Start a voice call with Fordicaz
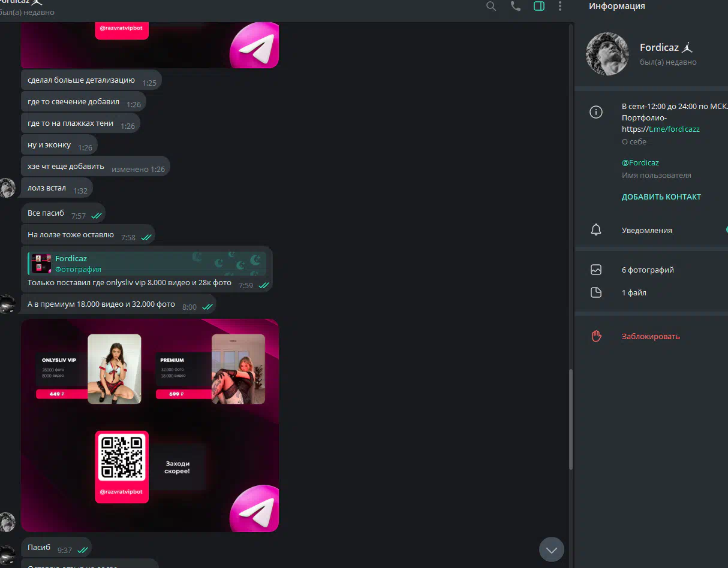 coord(515,6)
